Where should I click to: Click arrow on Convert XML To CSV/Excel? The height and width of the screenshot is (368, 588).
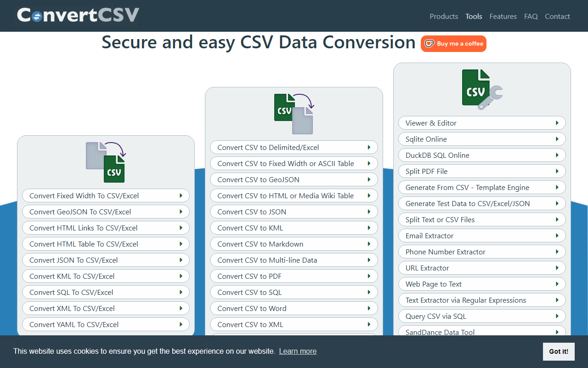point(181,308)
